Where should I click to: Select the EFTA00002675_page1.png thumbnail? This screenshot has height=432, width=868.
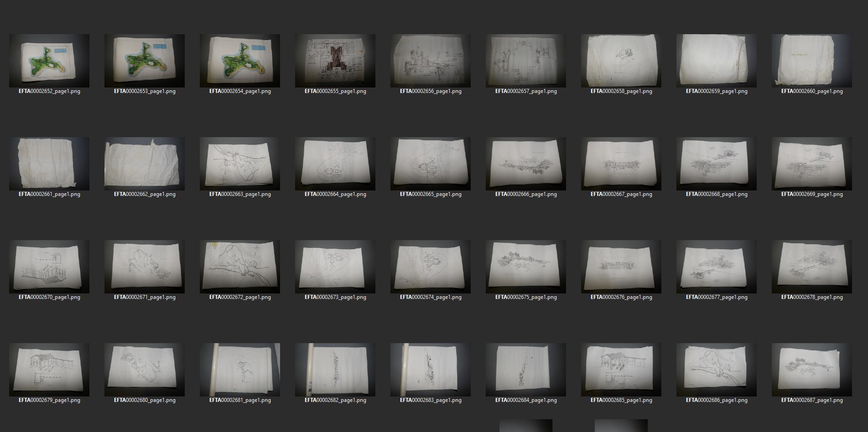pyautogui.click(x=526, y=267)
